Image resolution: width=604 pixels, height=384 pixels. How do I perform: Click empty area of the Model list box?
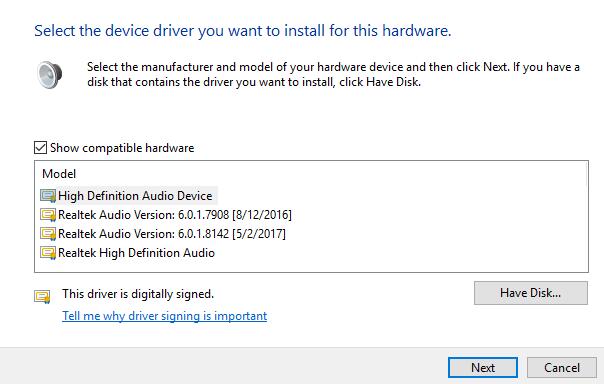point(424,231)
